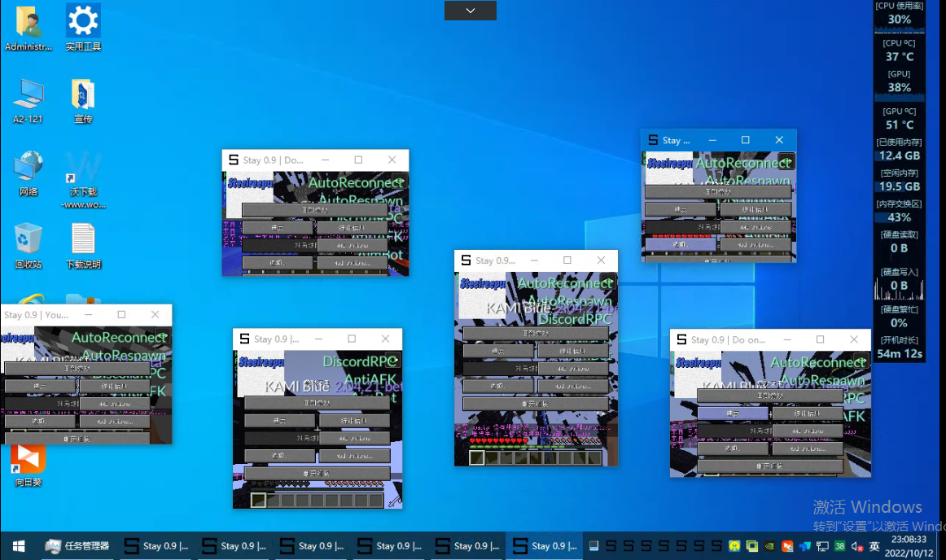Click 进度 button in 'Stay 0.9...' center window
946x560 pixels.
click(498, 351)
